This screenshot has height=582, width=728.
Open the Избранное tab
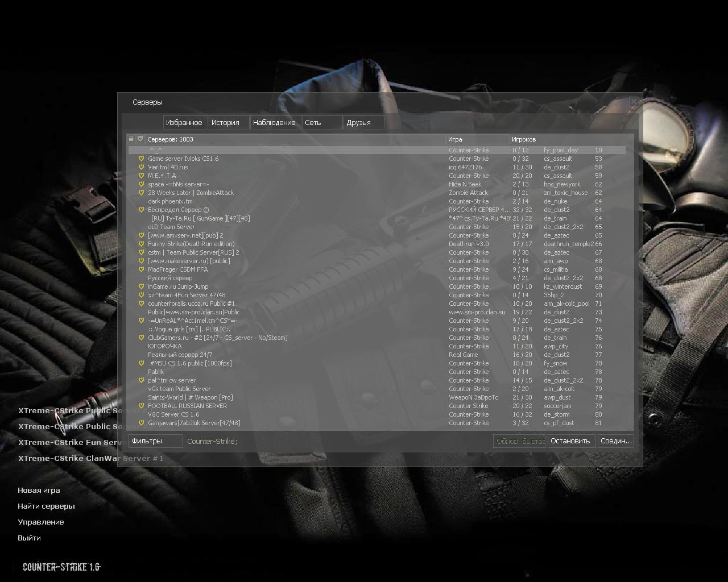click(x=184, y=123)
